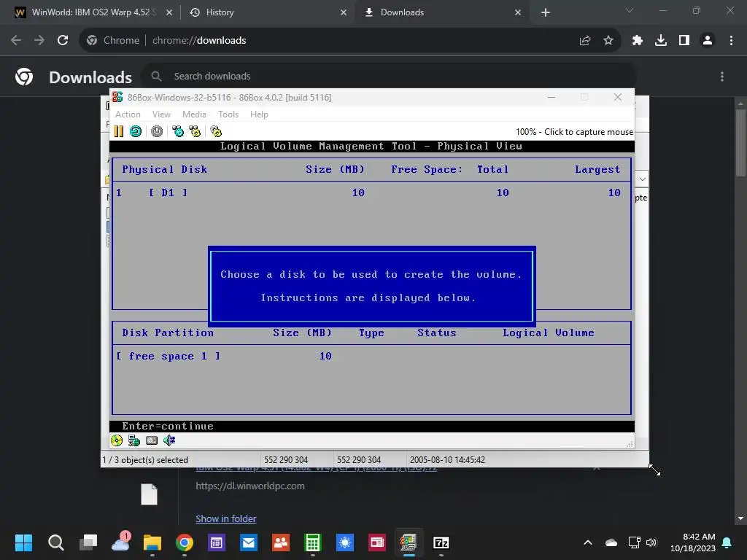This screenshot has width=747, height=560.
Task: Click the CD-ROM status bar icon
Action: 117,440
